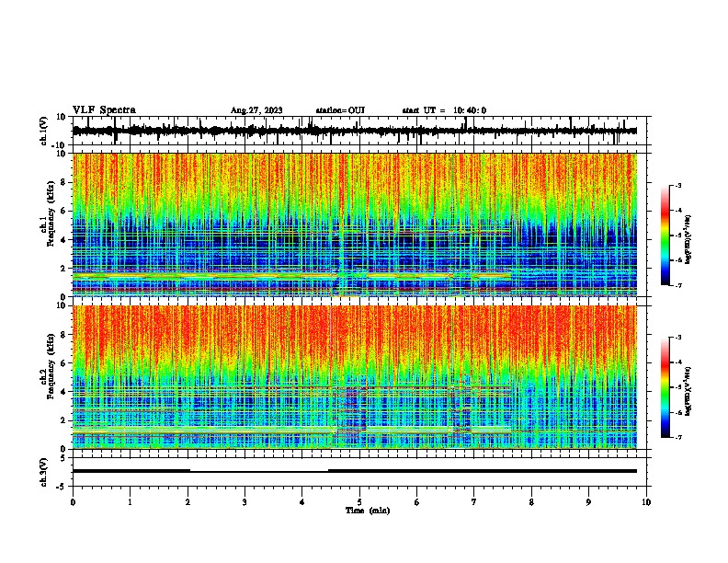
Task: Click the "station=OUJ" header text
Action: click(x=340, y=110)
